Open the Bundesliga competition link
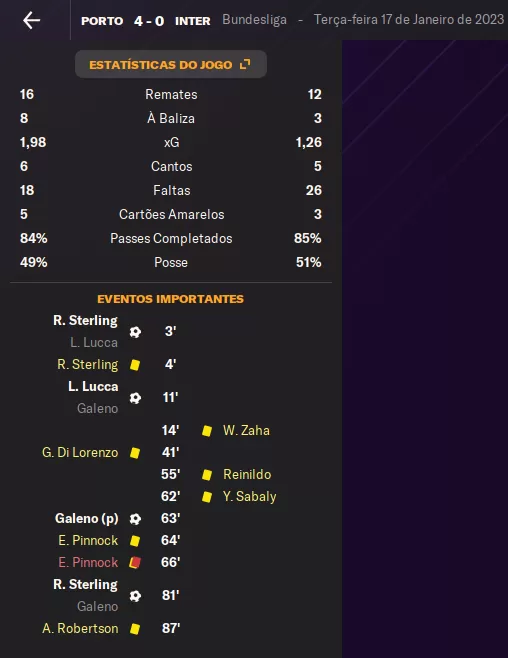Viewport: 508px width, 658px height. pos(255,20)
